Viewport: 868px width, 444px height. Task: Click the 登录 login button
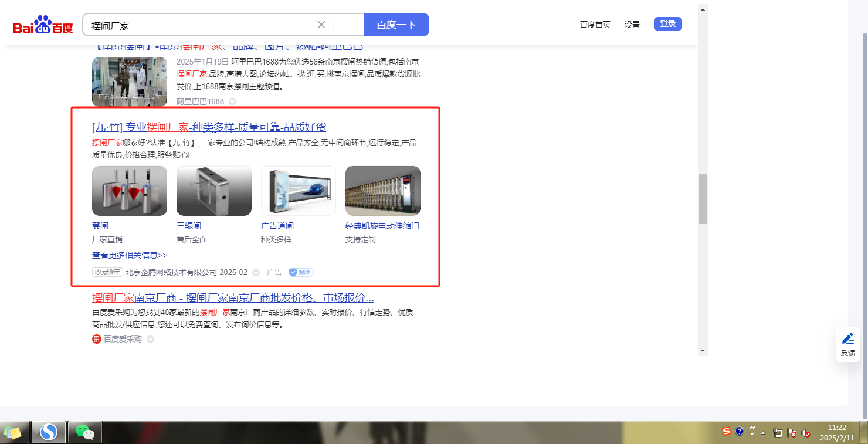pos(668,24)
